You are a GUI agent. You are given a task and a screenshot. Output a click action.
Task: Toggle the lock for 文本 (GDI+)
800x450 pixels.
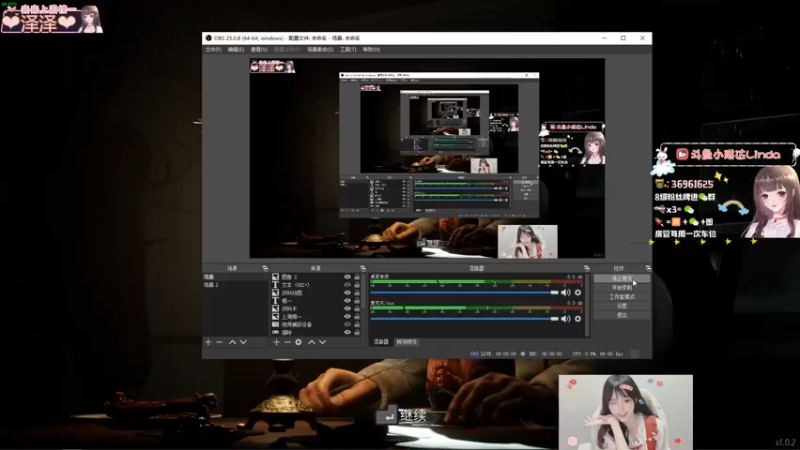357,285
